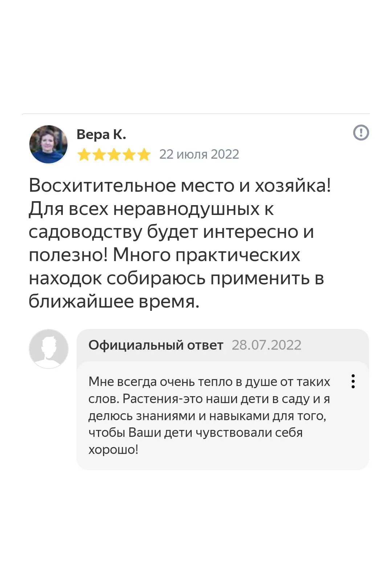Click the report review exclamation icon
392x581 pixels.
coord(361,133)
